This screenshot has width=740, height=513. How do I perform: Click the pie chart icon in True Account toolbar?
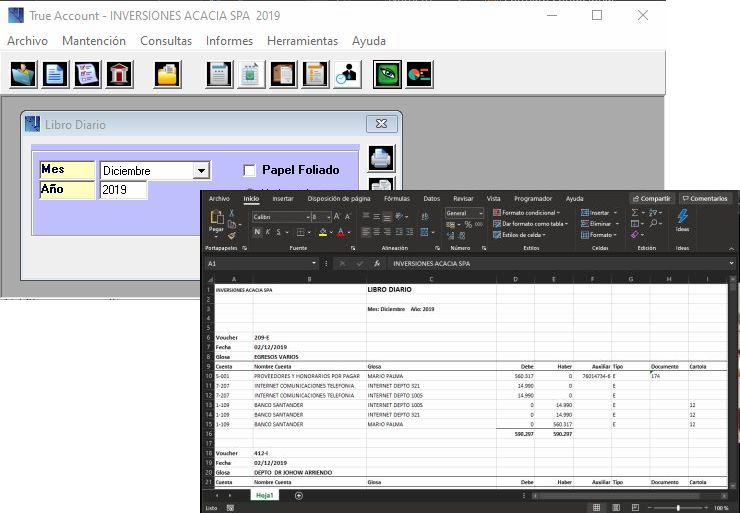419,74
